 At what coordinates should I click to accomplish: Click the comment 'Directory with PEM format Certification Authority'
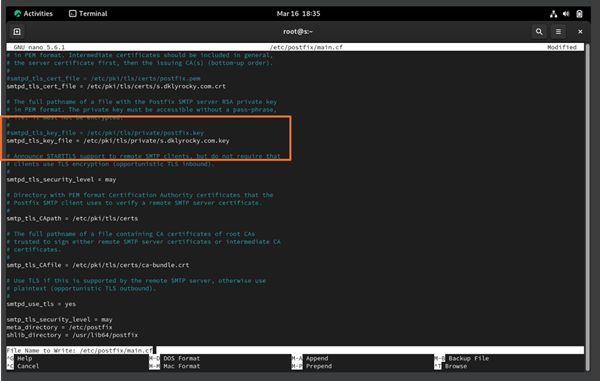pyautogui.click(x=140, y=195)
